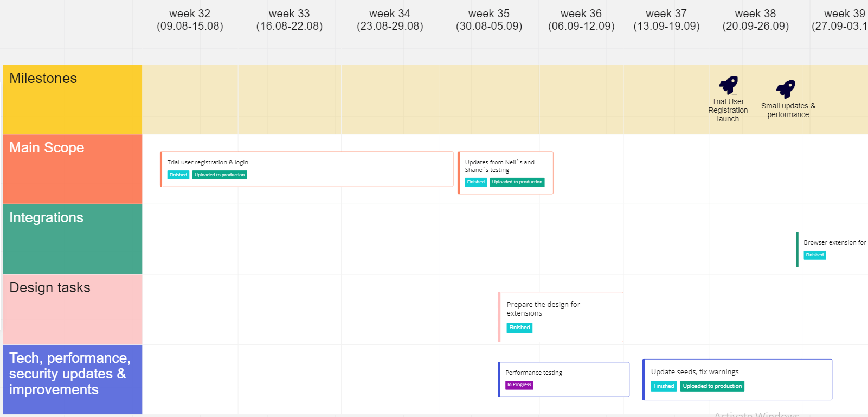
Task: Select the Milestones yellow row header
Action: click(x=72, y=99)
